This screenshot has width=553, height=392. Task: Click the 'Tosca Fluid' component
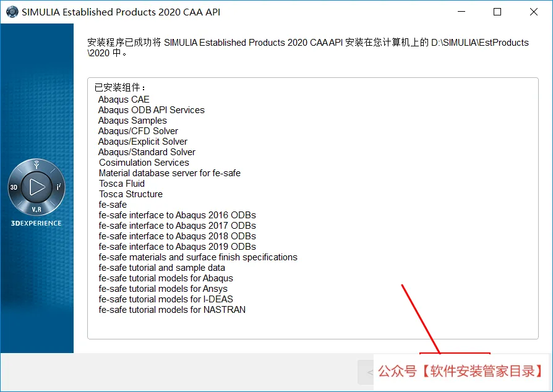[x=122, y=184]
